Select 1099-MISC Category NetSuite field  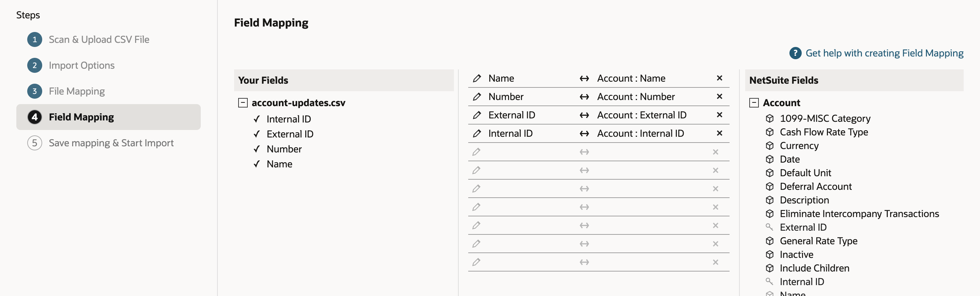825,119
